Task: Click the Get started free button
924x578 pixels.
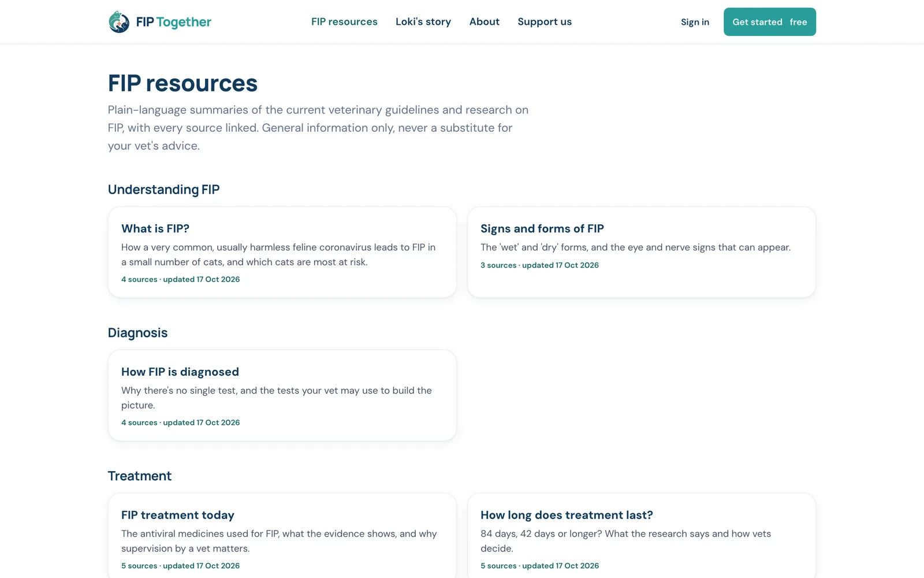Action: click(x=770, y=22)
